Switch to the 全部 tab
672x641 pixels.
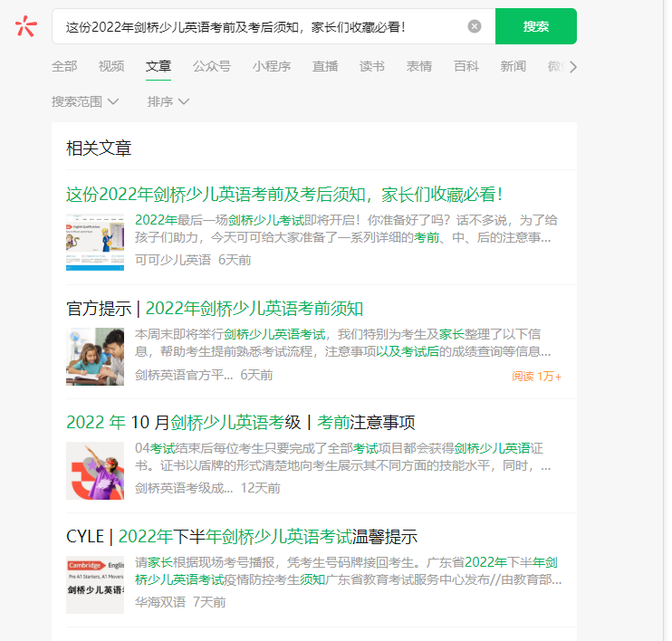[x=64, y=66]
